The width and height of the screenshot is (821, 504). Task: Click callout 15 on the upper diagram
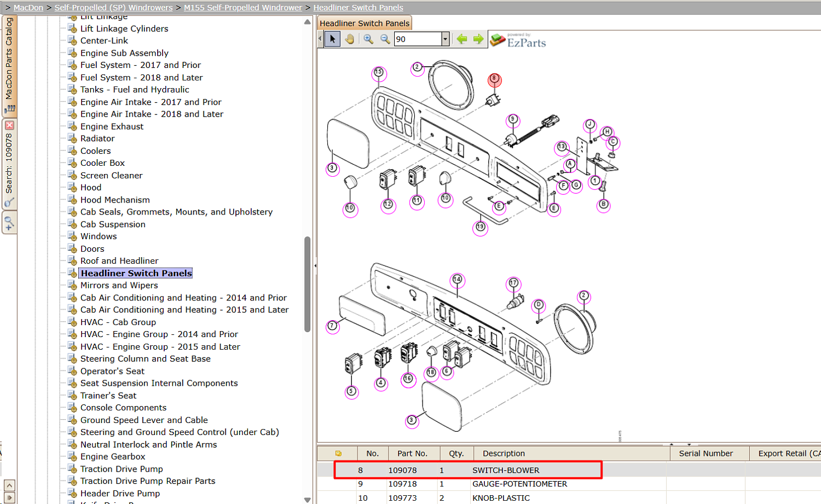pos(379,73)
